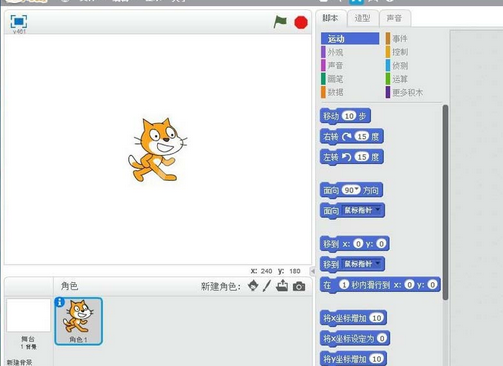Upload sprite from file icon
The width and height of the screenshot is (503, 366).
coord(282,286)
